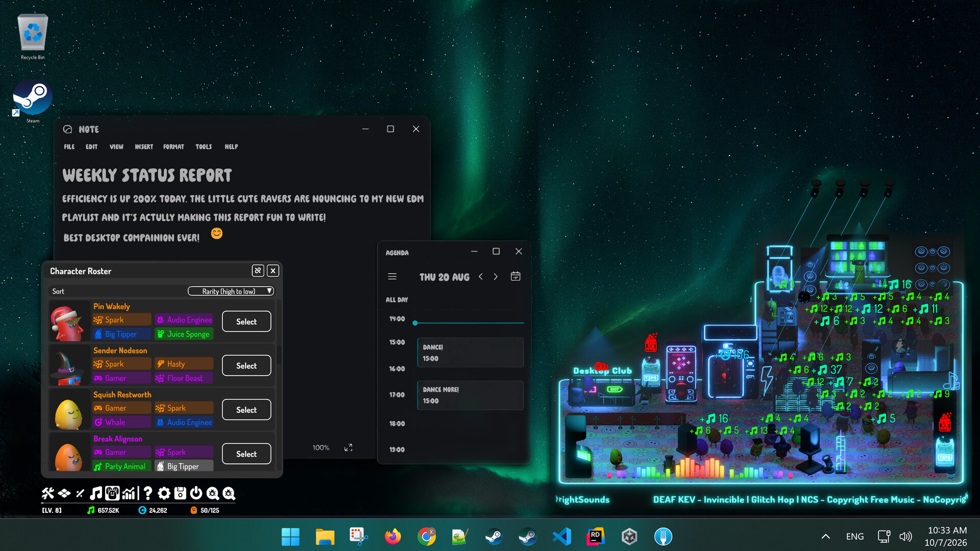This screenshot has height=551, width=980.
Task: Open the Recycle Bin desktop icon
Action: point(33,37)
